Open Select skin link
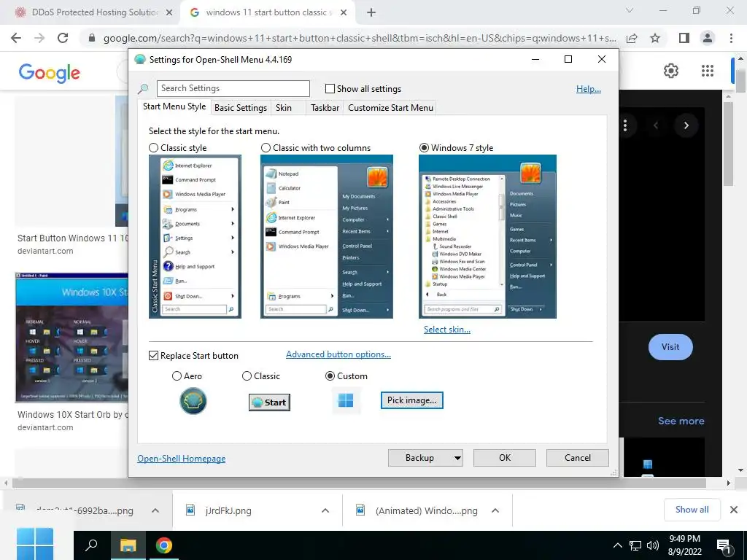The width and height of the screenshot is (747, 560). 447,330
